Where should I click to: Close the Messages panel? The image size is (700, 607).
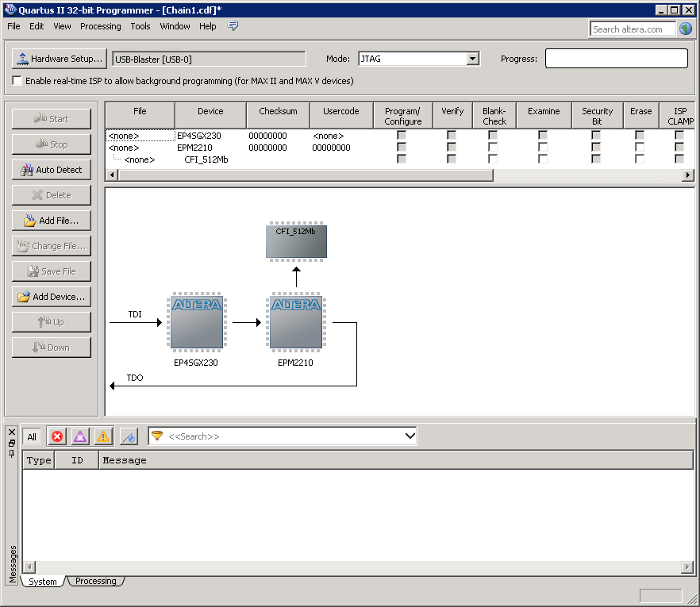coord(12,432)
